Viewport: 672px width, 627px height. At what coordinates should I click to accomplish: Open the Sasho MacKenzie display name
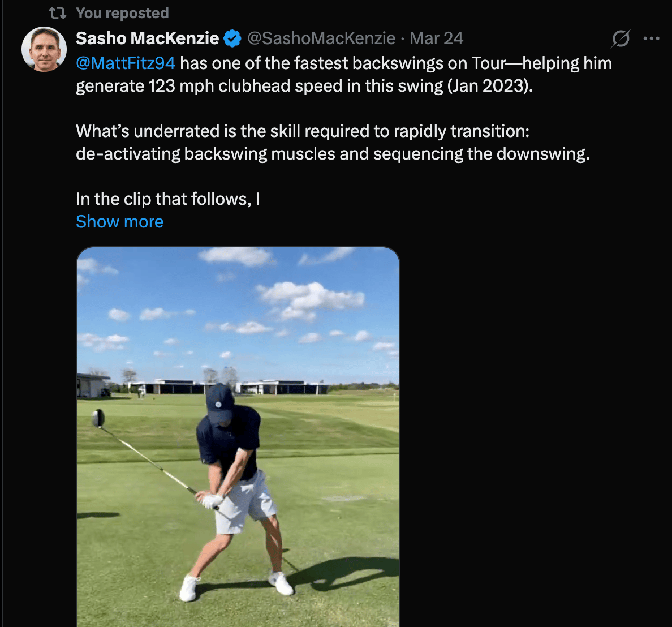(x=147, y=38)
